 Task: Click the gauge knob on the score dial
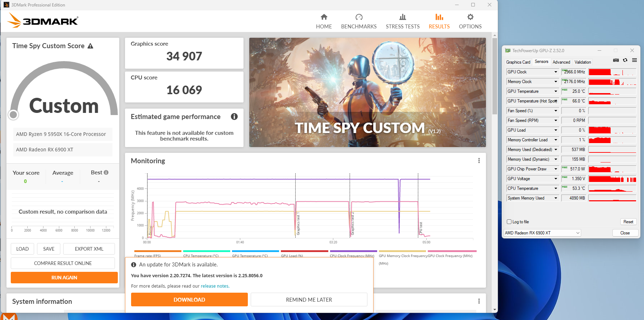point(13,115)
